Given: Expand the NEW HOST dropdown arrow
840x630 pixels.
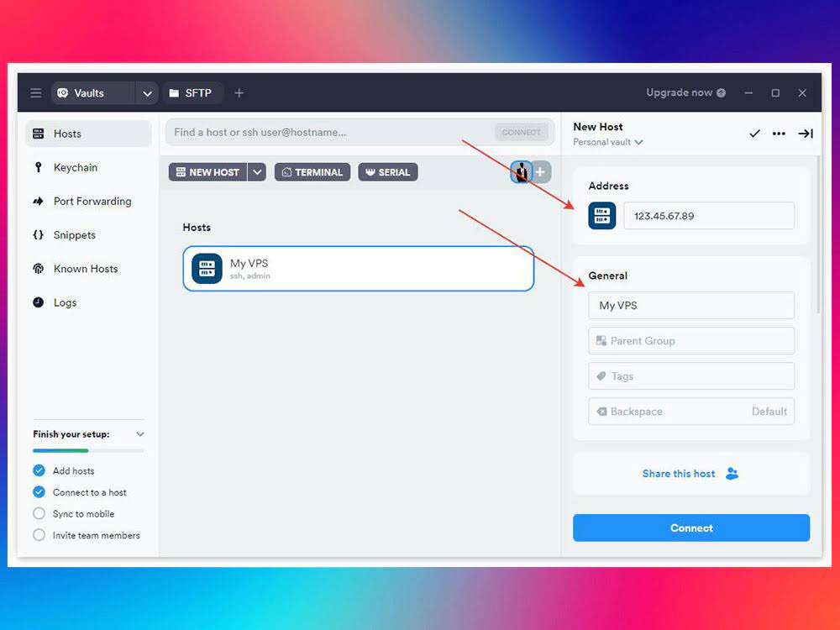Looking at the screenshot, I should (x=257, y=172).
